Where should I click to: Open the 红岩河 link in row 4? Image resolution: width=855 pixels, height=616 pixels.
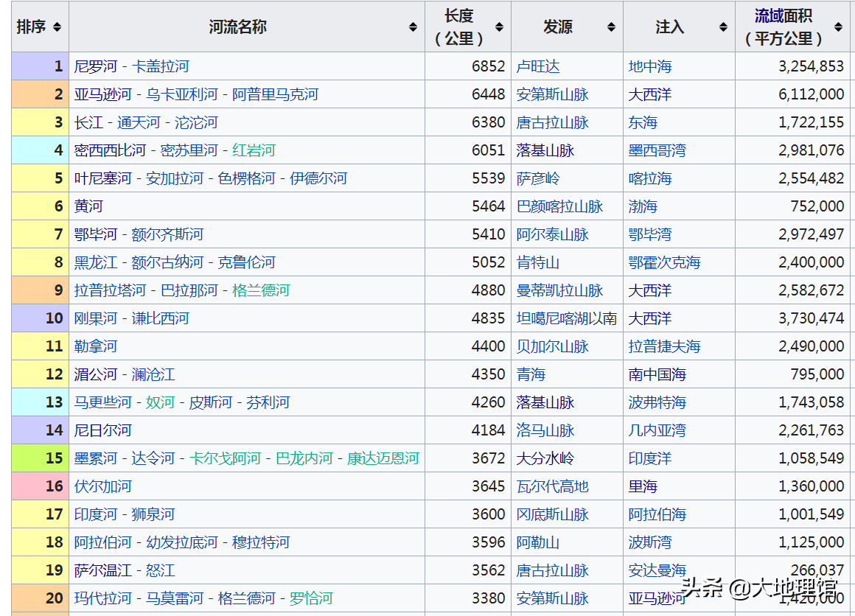click(253, 150)
